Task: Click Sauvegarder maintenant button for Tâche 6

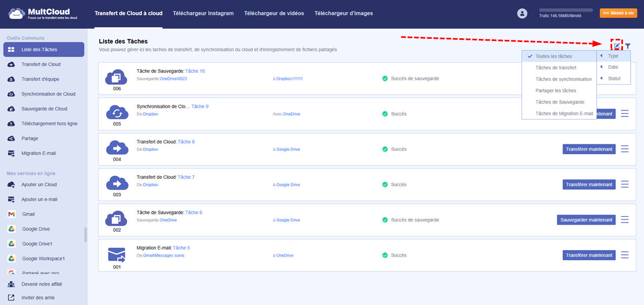Action: pyautogui.click(x=586, y=220)
